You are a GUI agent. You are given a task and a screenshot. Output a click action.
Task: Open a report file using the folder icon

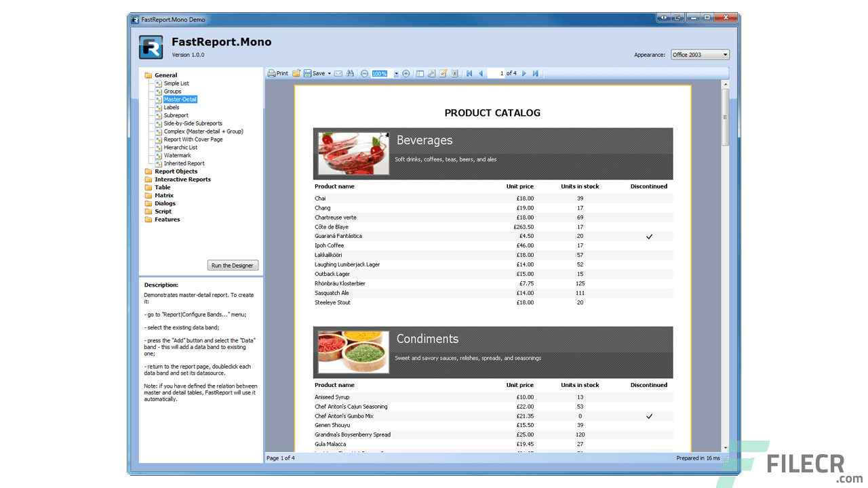pyautogui.click(x=296, y=73)
